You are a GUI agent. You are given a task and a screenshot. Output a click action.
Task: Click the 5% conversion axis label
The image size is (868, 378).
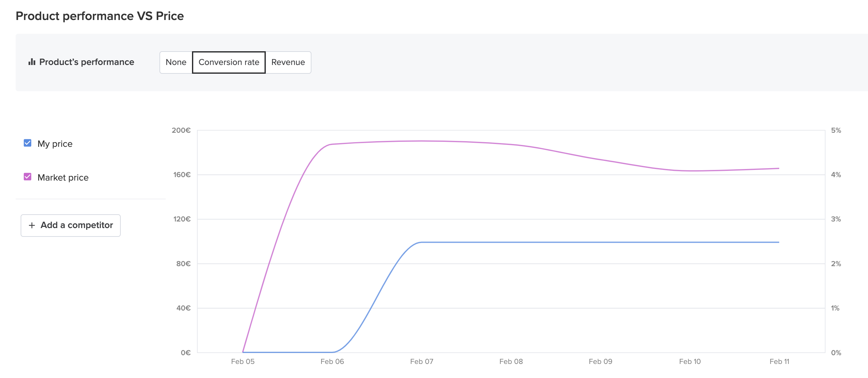[x=836, y=130]
